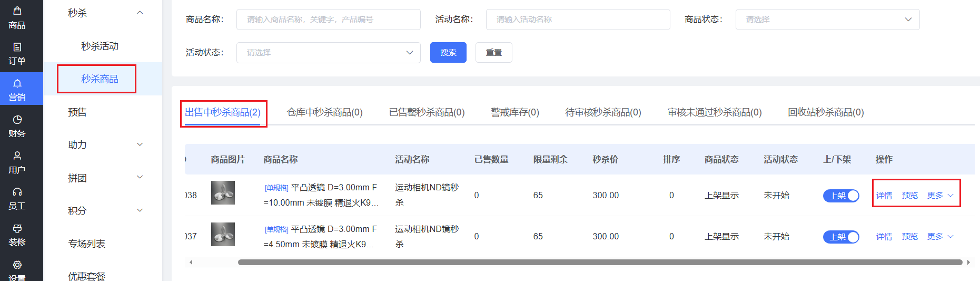Open product thumbnail of F=10.00mm lens
The image size is (980, 281).
click(223, 193)
